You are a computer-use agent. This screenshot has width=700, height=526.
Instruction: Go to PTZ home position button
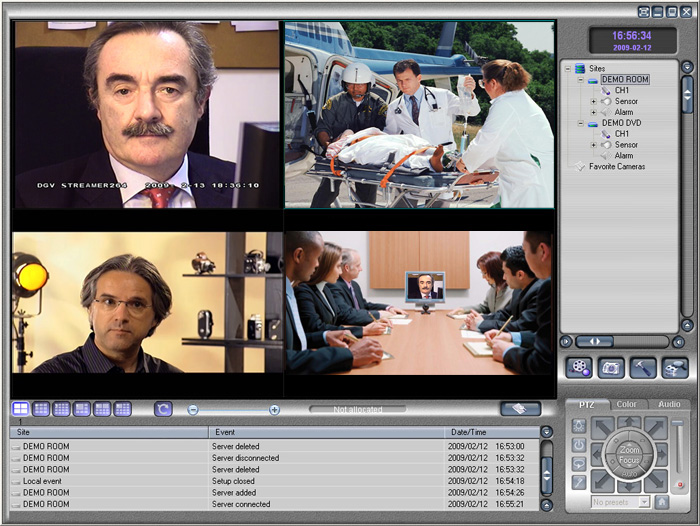click(x=662, y=502)
